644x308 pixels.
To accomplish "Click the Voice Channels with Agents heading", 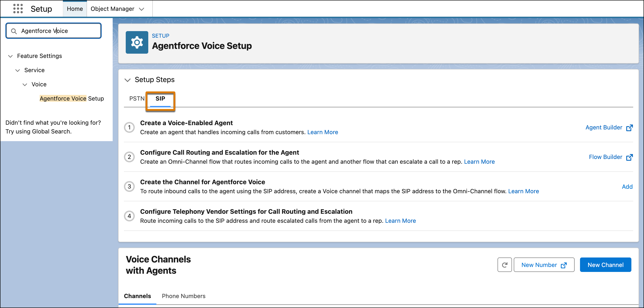I will pyautogui.click(x=158, y=265).
